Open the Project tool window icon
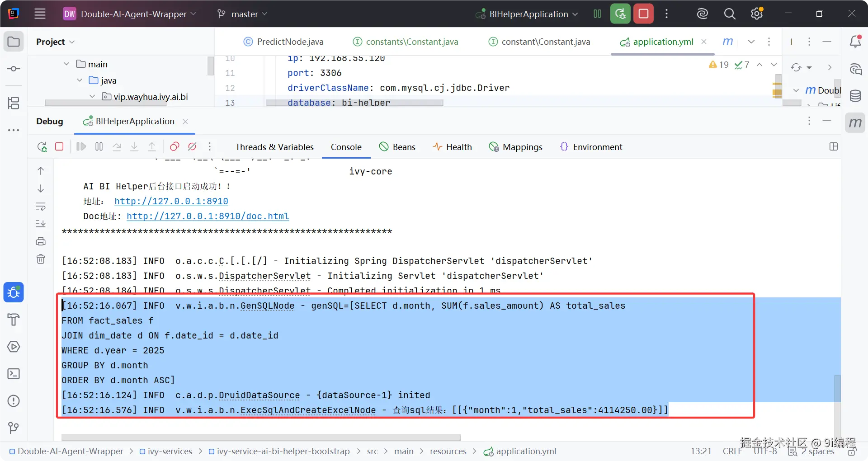The height and width of the screenshot is (461, 868). pyautogui.click(x=14, y=42)
